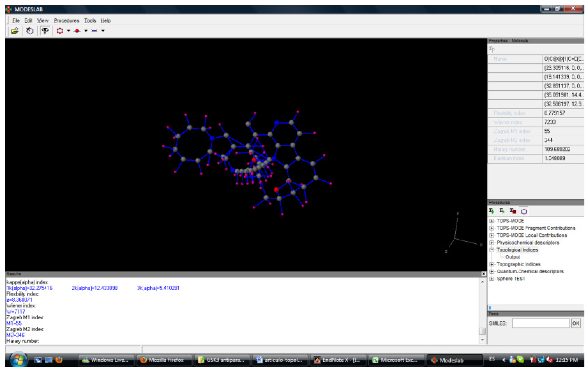Open file with the folder toolbar icon

(15, 31)
